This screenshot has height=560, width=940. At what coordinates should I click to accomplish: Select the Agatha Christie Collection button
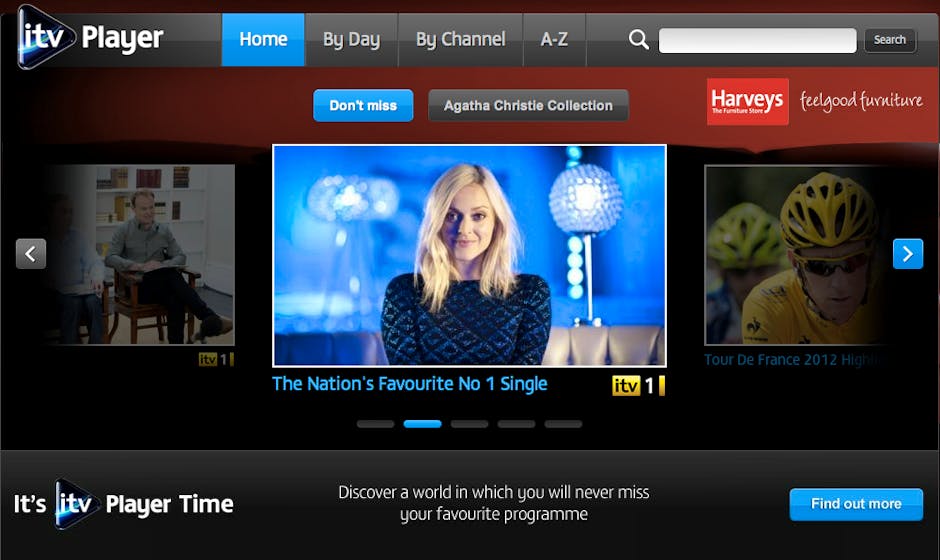point(528,105)
